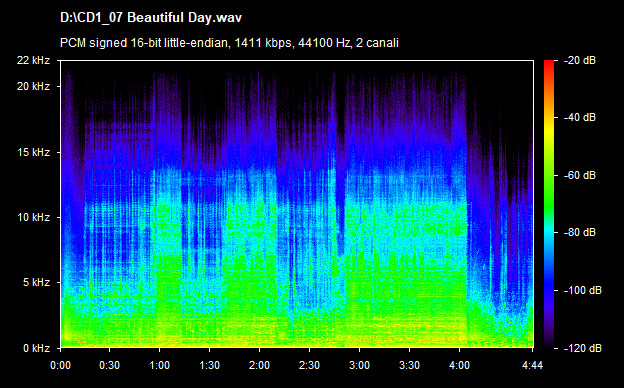
Task: Click the '20 kHz' frequency axis label
Action: [x=33, y=86]
